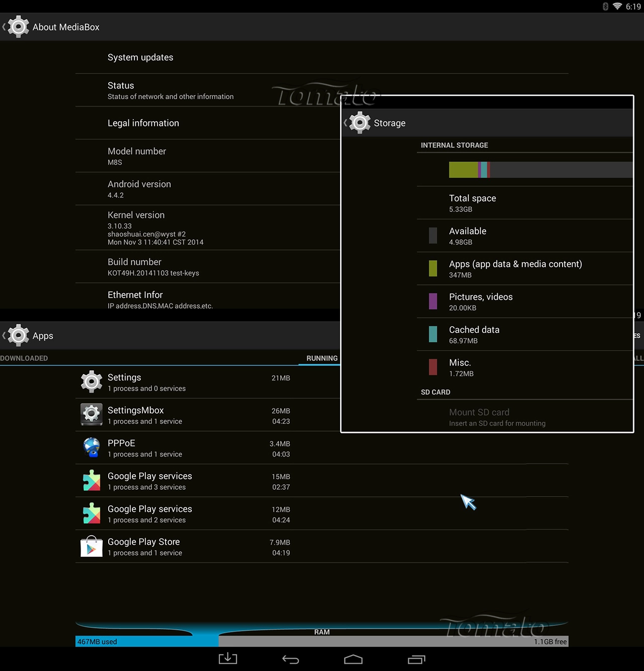The image size is (644, 671).
Task: Click the red Misc. color swatch
Action: click(x=433, y=367)
